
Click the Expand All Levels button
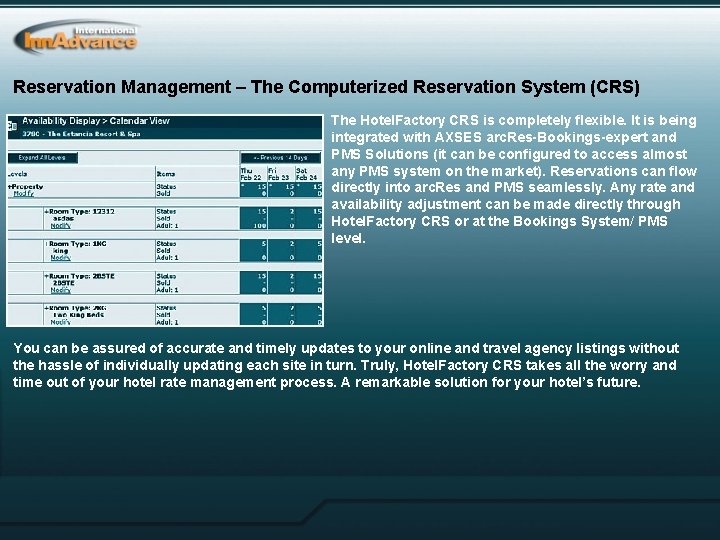tap(43, 158)
